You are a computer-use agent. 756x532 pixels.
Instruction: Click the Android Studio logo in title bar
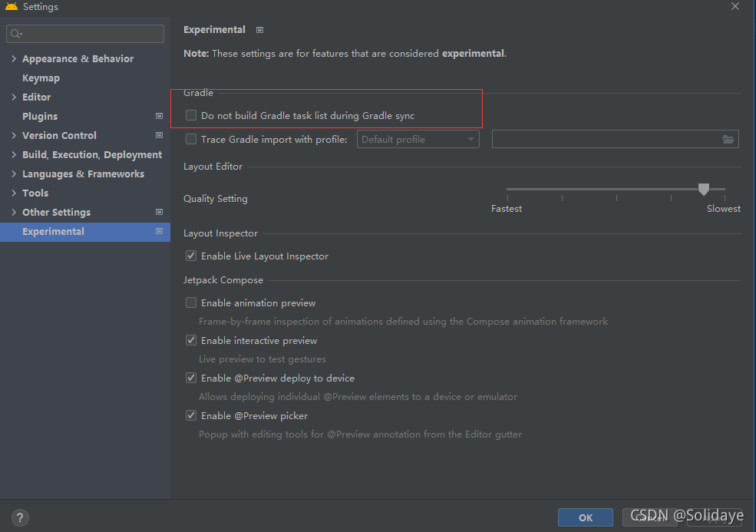coord(11,6)
